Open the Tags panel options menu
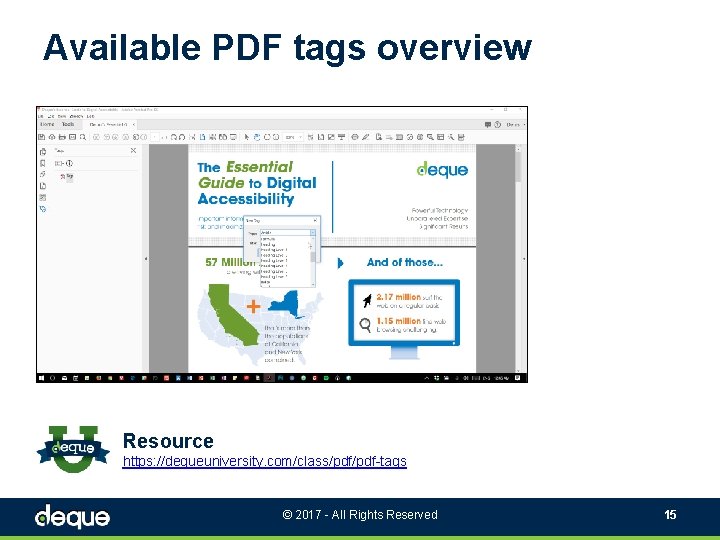Viewport: 720px width, 540px height. (x=59, y=163)
